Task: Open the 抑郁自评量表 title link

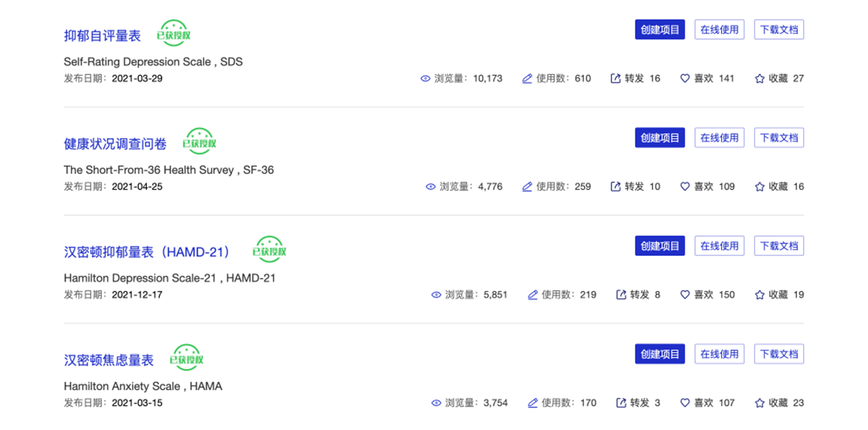Action: 102,36
